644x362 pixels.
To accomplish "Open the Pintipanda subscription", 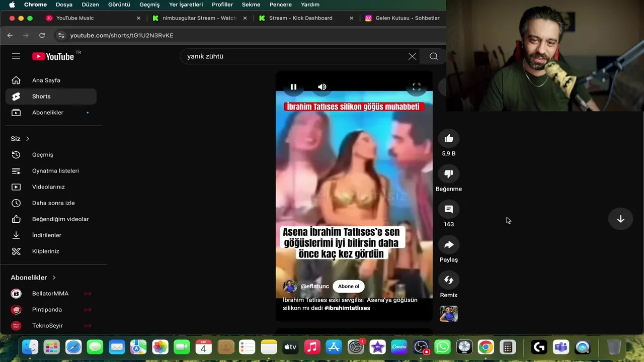I will tap(51, 310).
